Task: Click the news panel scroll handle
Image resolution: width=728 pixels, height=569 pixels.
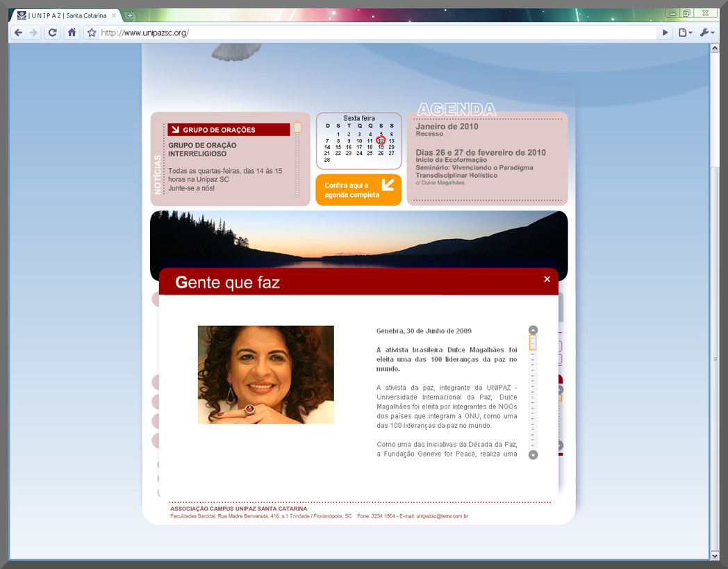Action: coord(297,127)
